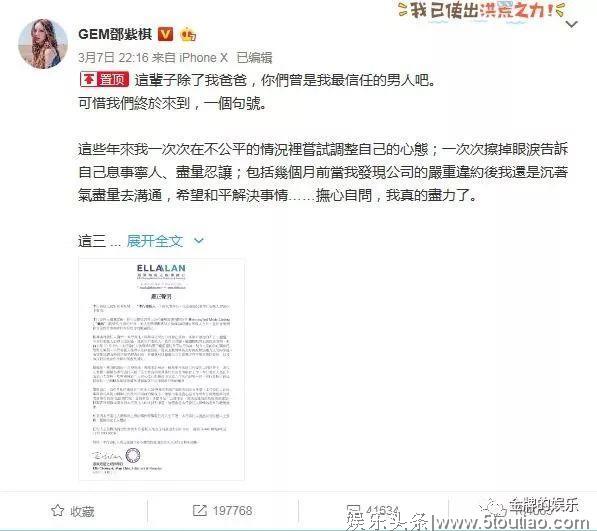Image resolution: width=597 pixels, height=531 pixels.
Task: Click the 3月7日 22:16 timestamp
Action: coord(113,57)
